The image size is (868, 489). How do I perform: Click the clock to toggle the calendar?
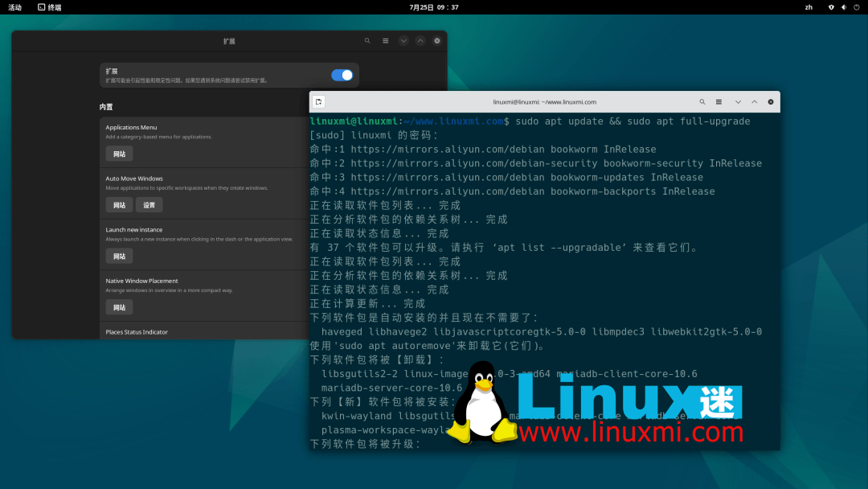click(x=434, y=7)
